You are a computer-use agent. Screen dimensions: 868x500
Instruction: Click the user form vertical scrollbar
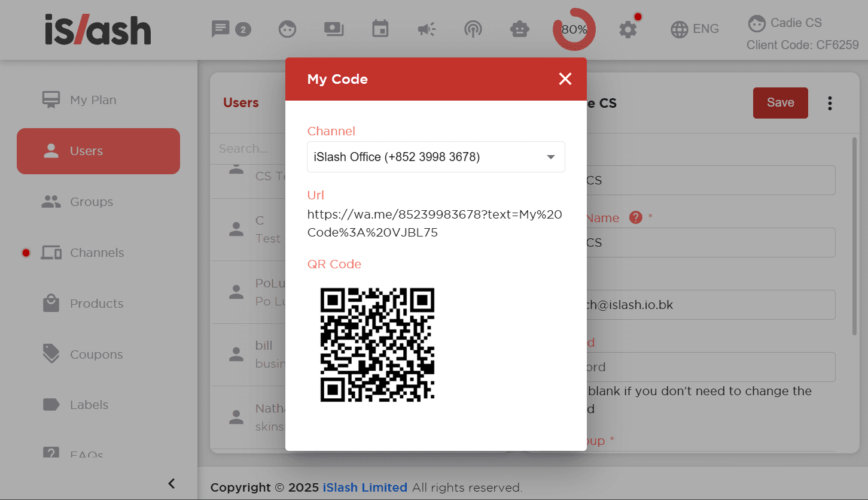tap(854, 236)
